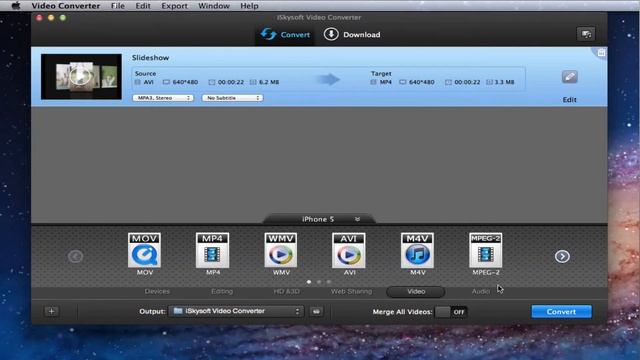The height and width of the screenshot is (360, 640).
Task: Open the Devices category tab
Action: 157,291
